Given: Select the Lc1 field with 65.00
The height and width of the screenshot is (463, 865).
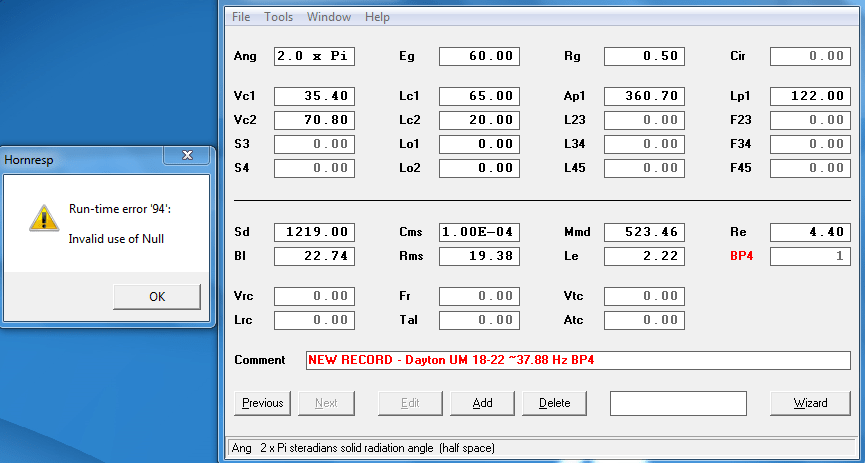Looking at the screenshot, I should tap(479, 96).
